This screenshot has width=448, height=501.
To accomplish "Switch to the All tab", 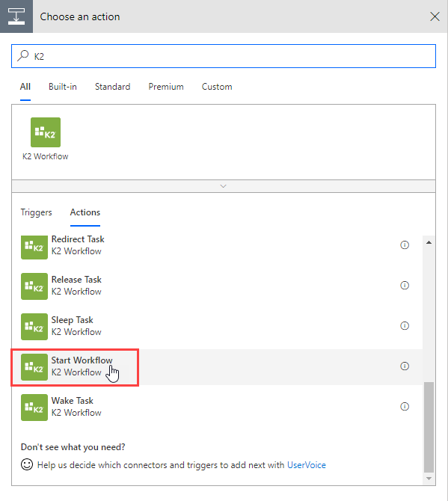I will (x=25, y=87).
